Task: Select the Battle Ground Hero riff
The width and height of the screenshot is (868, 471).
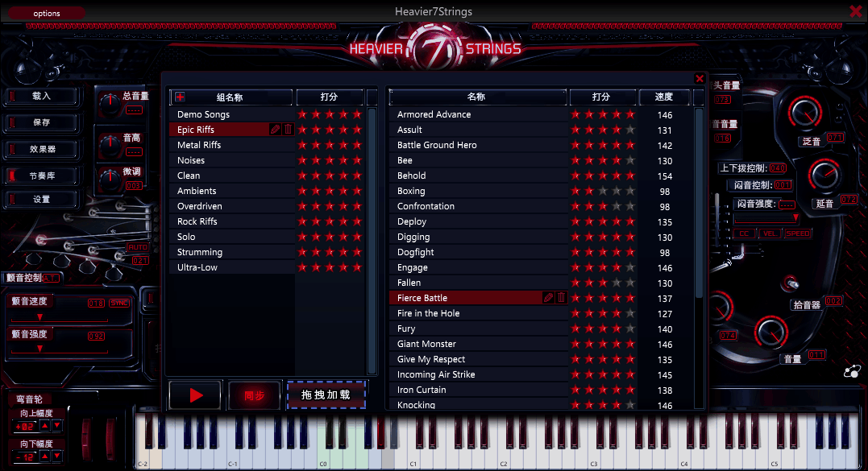Action: pos(479,145)
